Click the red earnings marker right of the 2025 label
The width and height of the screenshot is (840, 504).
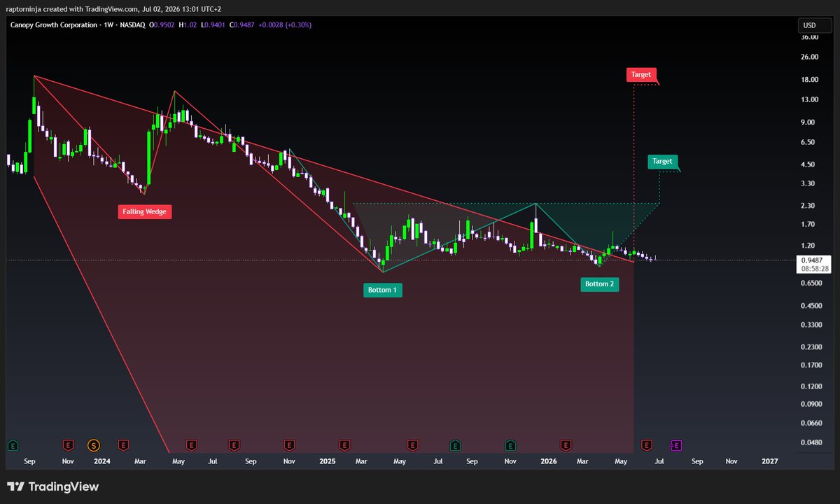coord(344,444)
